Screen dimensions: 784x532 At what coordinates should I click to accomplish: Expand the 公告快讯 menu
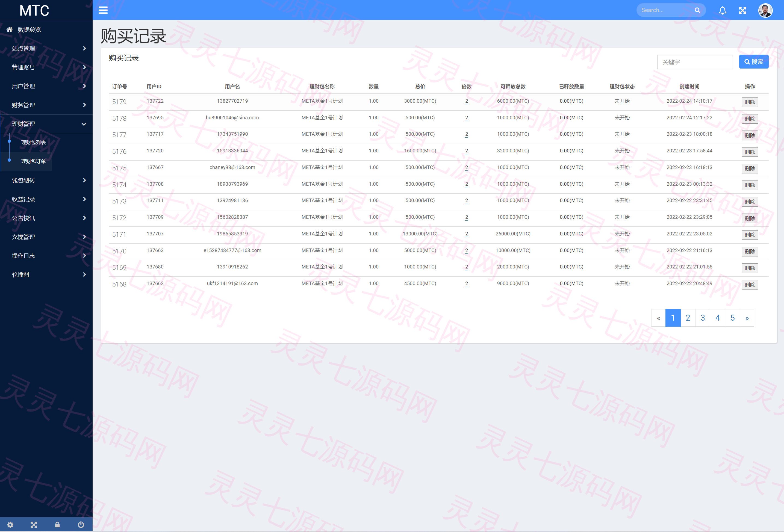(46, 218)
